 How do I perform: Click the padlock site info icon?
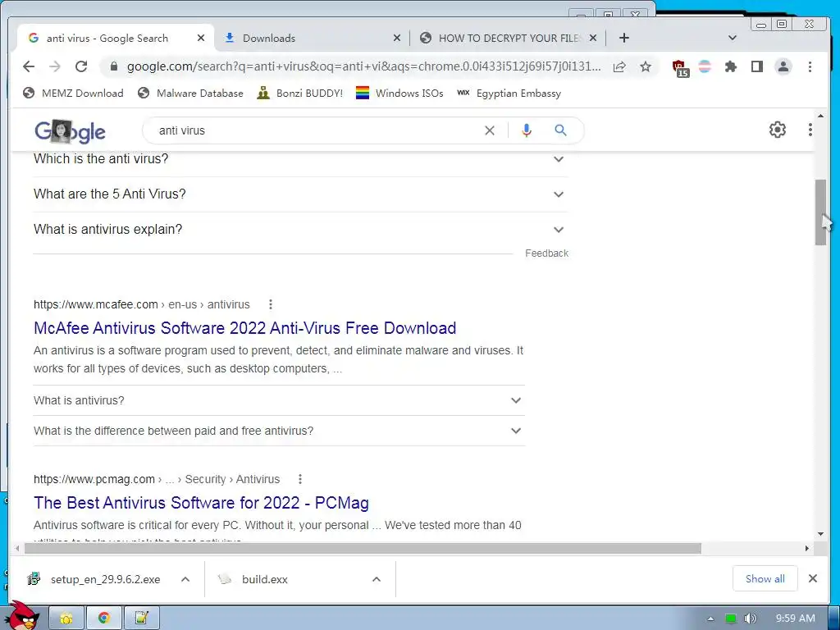tap(113, 66)
